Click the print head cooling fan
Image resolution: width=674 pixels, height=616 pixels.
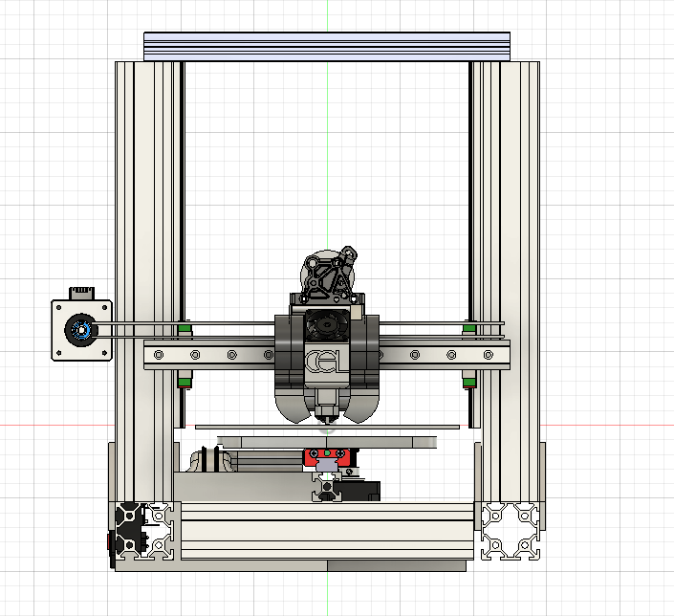click(328, 327)
